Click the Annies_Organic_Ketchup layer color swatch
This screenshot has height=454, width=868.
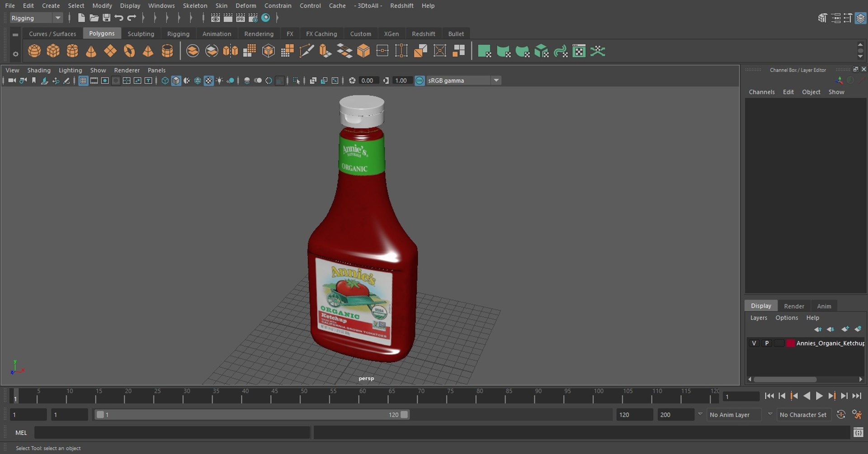790,343
